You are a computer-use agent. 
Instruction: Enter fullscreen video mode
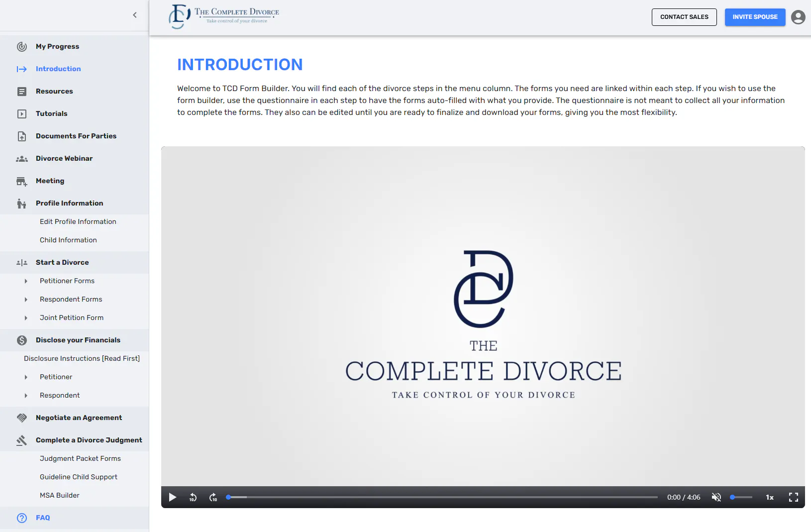coord(794,497)
